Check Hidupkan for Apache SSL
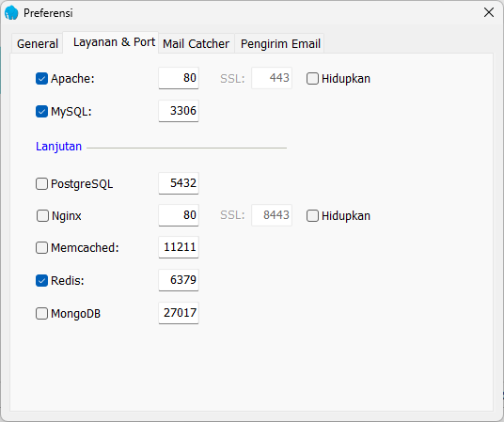The height and width of the screenshot is (422, 504). tap(312, 79)
